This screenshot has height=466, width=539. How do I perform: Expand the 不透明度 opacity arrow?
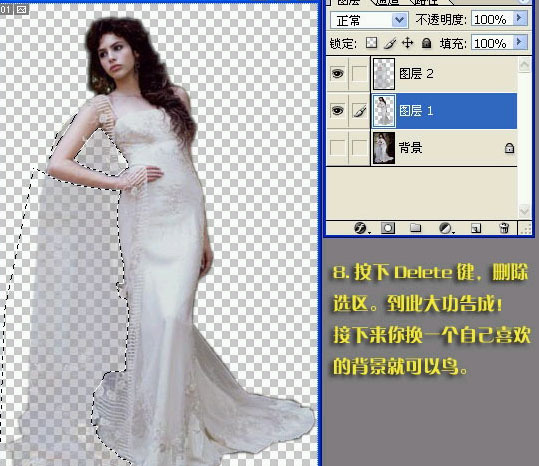tap(520, 18)
